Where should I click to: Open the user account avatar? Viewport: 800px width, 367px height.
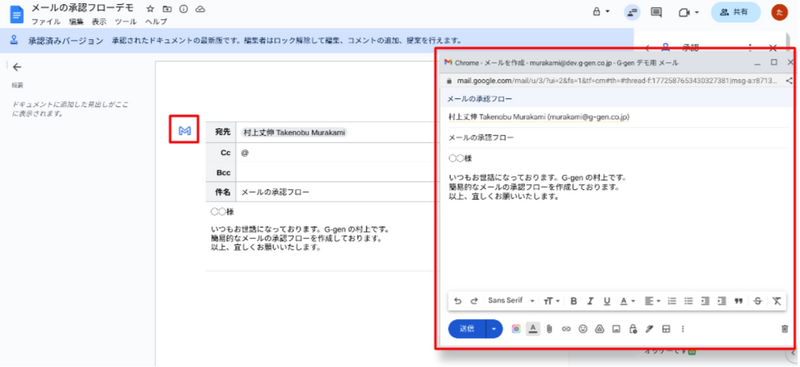click(779, 12)
